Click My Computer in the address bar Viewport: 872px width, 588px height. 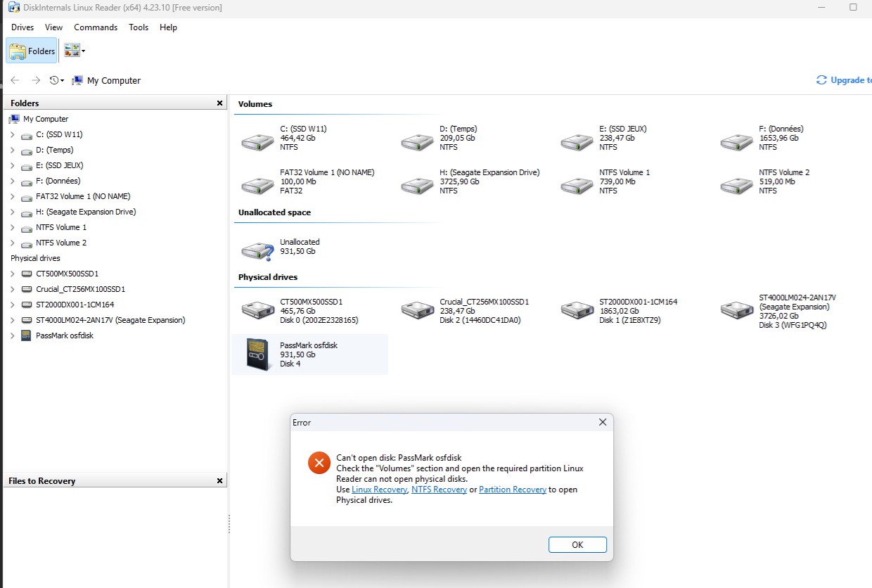(114, 80)
